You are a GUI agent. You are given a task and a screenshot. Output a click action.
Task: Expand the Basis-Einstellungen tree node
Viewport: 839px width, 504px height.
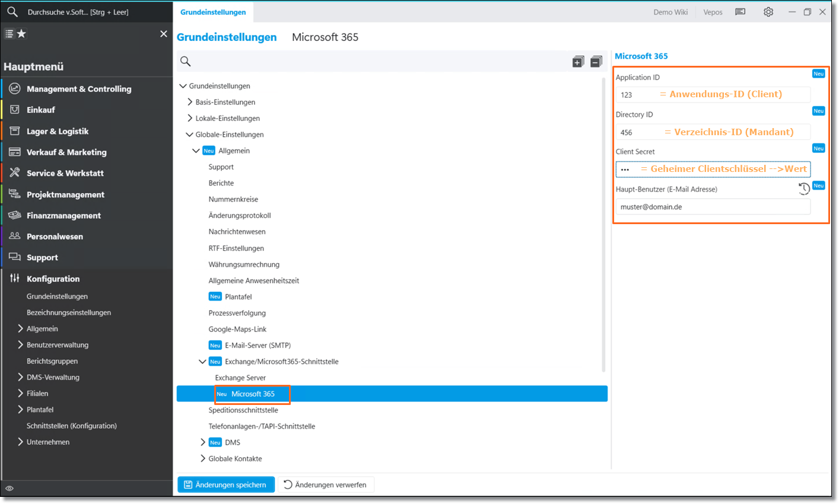pos(190,102)
